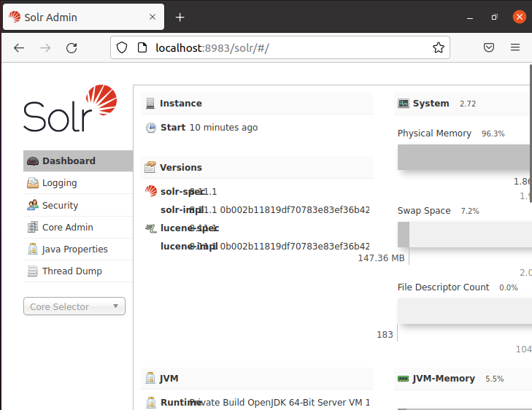Click the Start clock icon
The height and width of the screenshot is (410, 532).
tap(151, 128)
